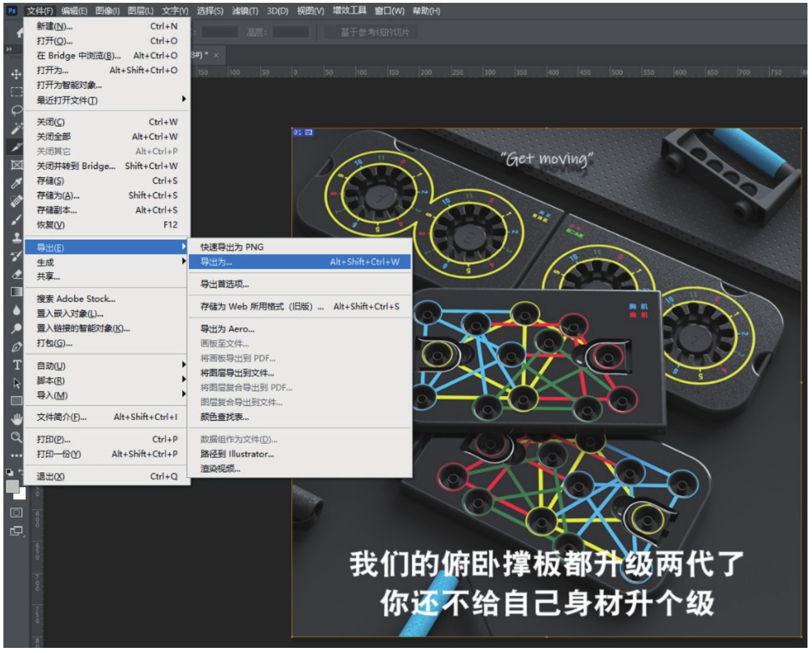
Task: Select the Dodge tool
Action: tap(16, 328)
